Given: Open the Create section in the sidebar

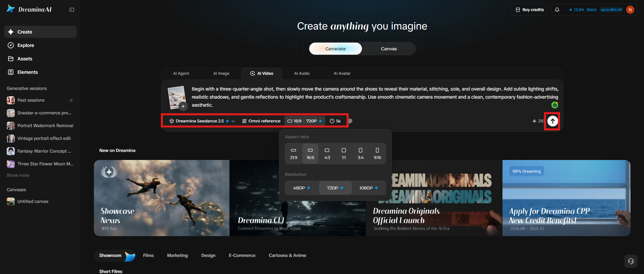Looking at the screenshot, I should (x=40, y=32).
